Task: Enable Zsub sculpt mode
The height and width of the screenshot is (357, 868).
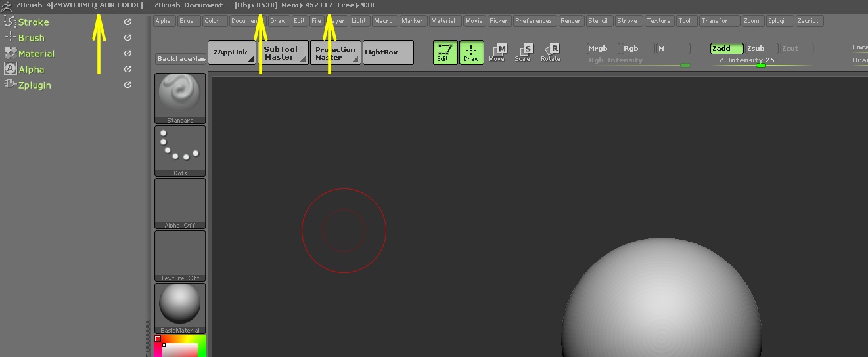Action: coord(762,49)
